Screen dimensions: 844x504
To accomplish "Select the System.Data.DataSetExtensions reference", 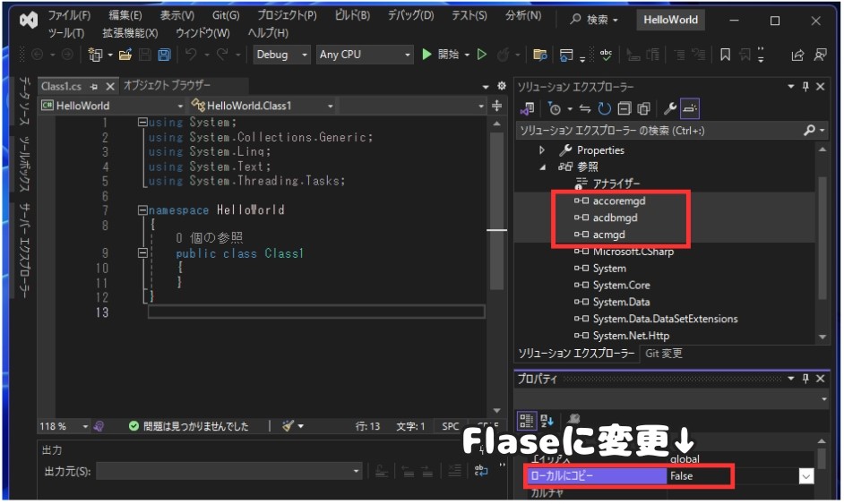I will (666, 319).
